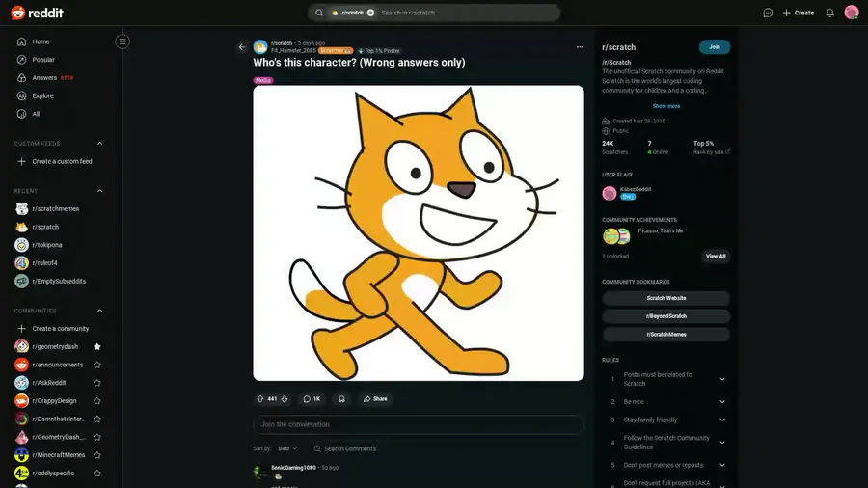Open r/AskReddit community icon
The width and height of the screenshot is (868, 488).
pyautogui.click(x=21, y=383)
